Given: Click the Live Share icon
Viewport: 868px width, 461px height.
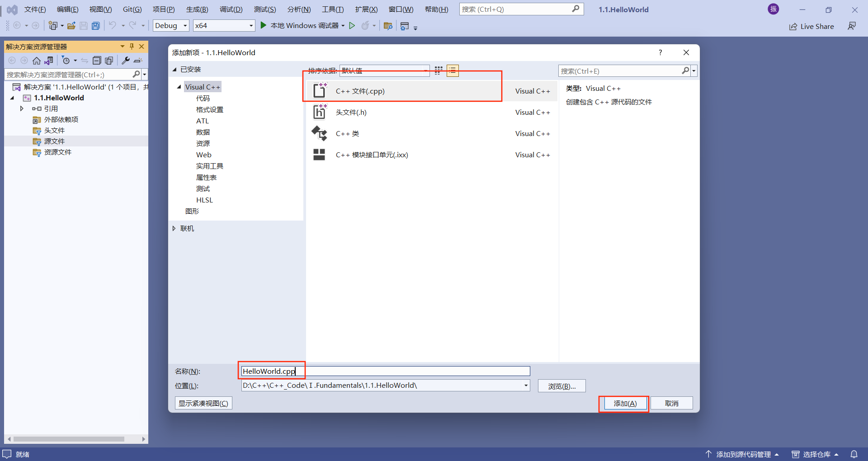Looking at the screenshot, I should (x=793, y=27).
